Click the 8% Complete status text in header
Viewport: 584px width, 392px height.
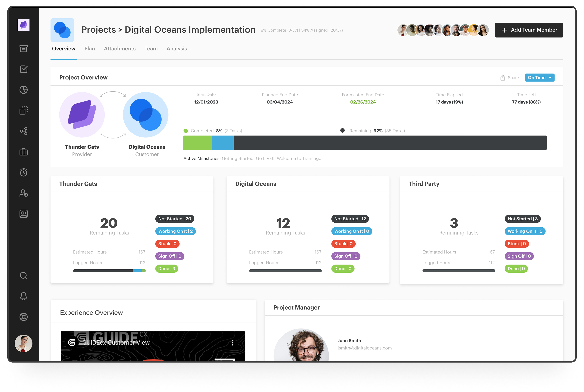coord(280,30)
